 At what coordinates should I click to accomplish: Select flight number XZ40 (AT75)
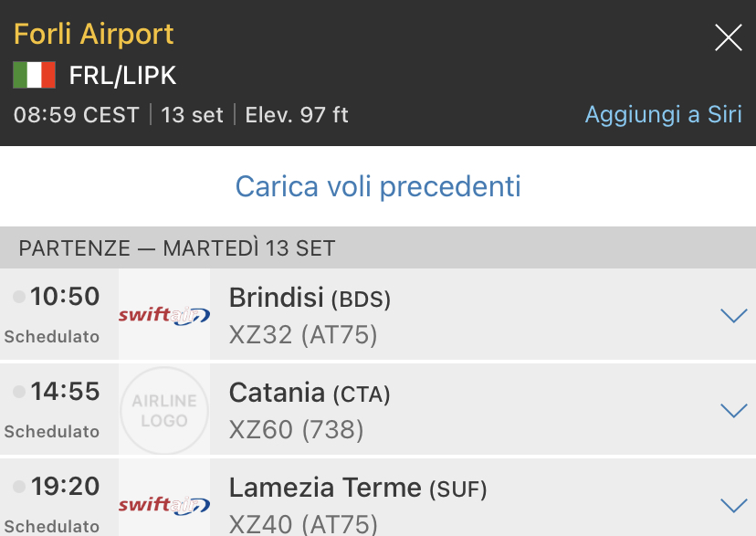pos(303,524)
